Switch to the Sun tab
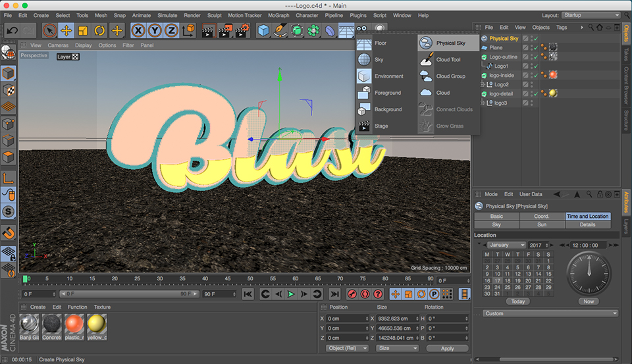 coord(542,225)
